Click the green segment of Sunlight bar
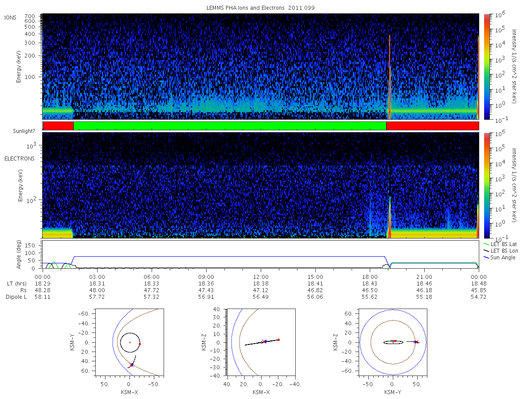 point(230,126)
